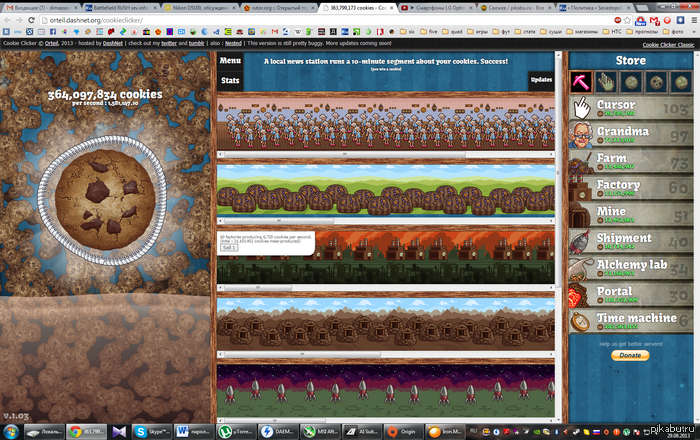The width and height of the screenshot is (700, 440).
Task: Click the browser back arrow
Action: pos(7,20)
